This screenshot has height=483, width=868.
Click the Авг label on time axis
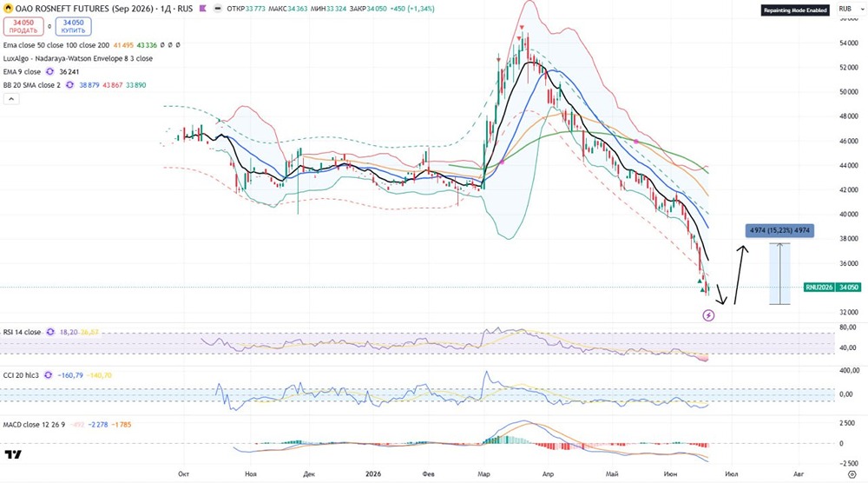799,474
